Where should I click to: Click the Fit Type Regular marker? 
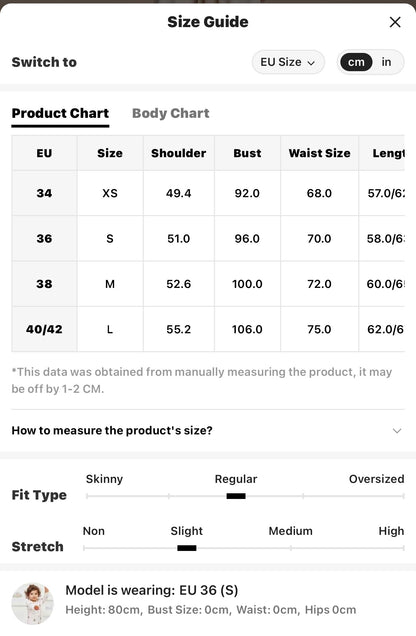point(236,496)
